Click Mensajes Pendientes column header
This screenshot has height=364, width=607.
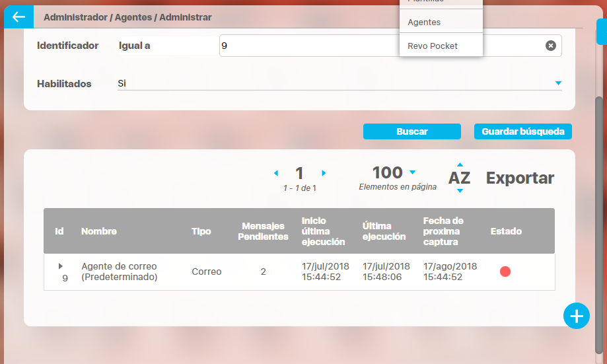[x=264, y=231]
